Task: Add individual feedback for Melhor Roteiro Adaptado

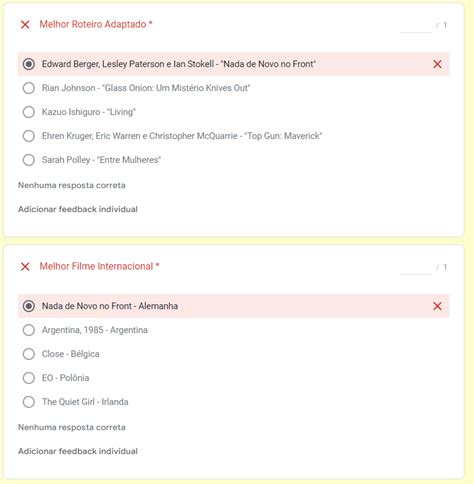Action: pyautogui.click(x=78, y=209)
